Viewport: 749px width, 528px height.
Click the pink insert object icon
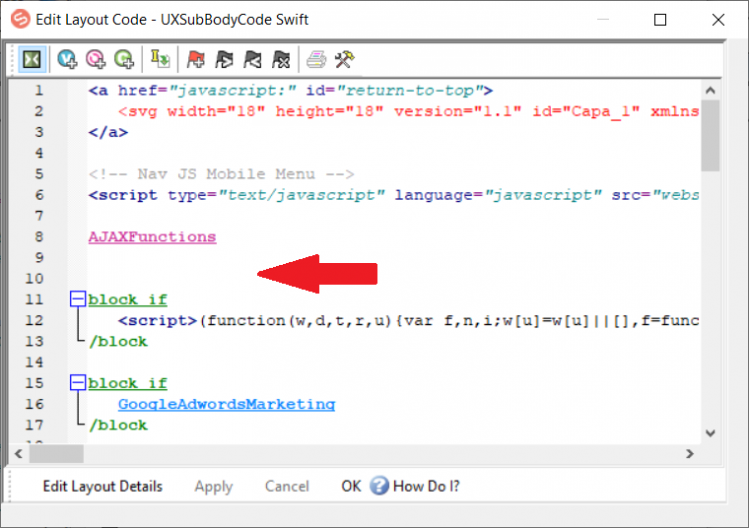(x=95, y=59)
